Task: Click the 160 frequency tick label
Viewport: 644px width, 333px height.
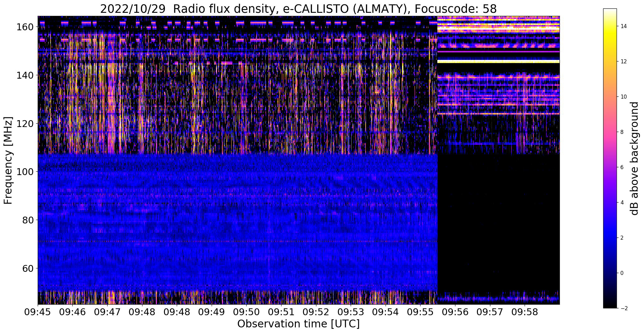Action: [25, 27]
